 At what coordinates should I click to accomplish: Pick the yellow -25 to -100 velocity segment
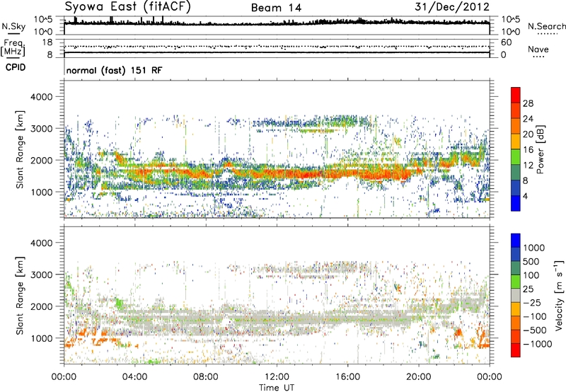[516, 309]
